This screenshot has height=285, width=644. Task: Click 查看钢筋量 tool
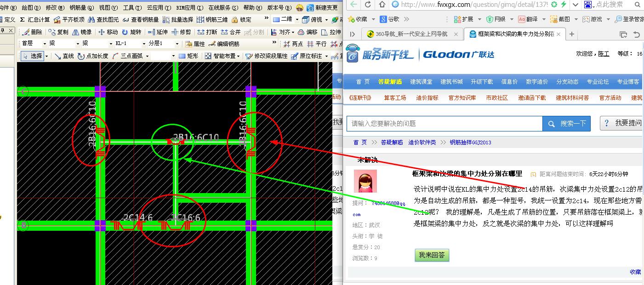coord(141,20)
